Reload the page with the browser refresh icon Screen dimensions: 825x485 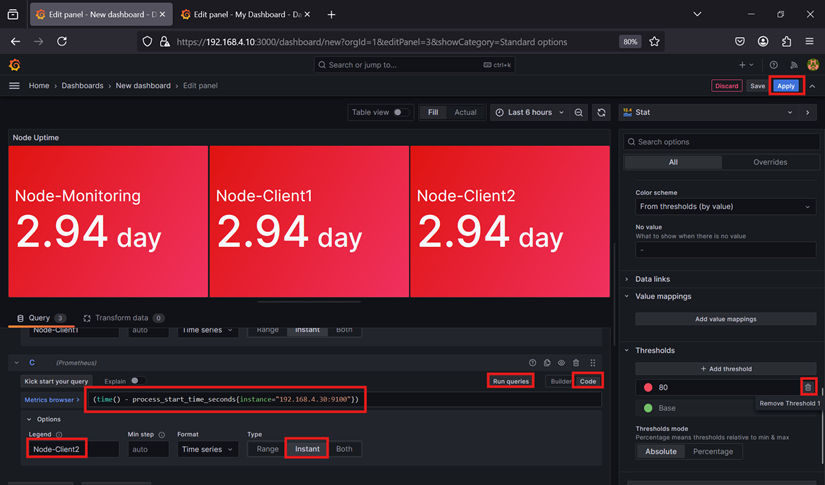coord(62,42)
